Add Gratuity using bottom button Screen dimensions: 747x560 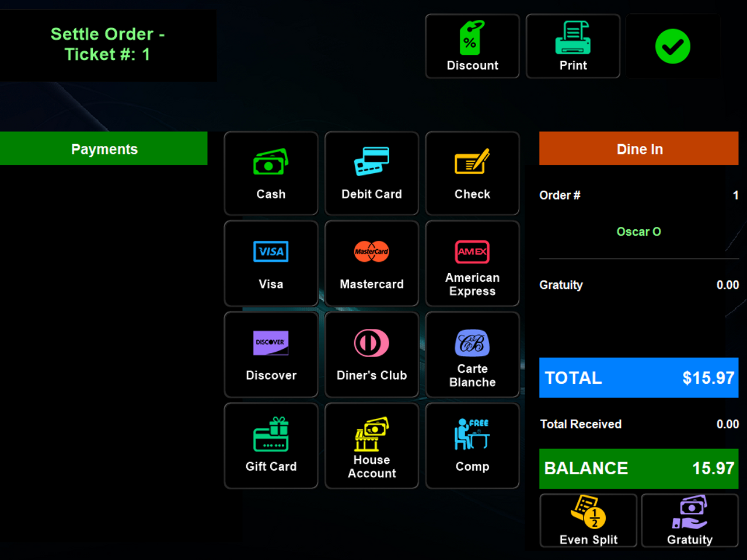pyautogui.click(x=689, y=520)
